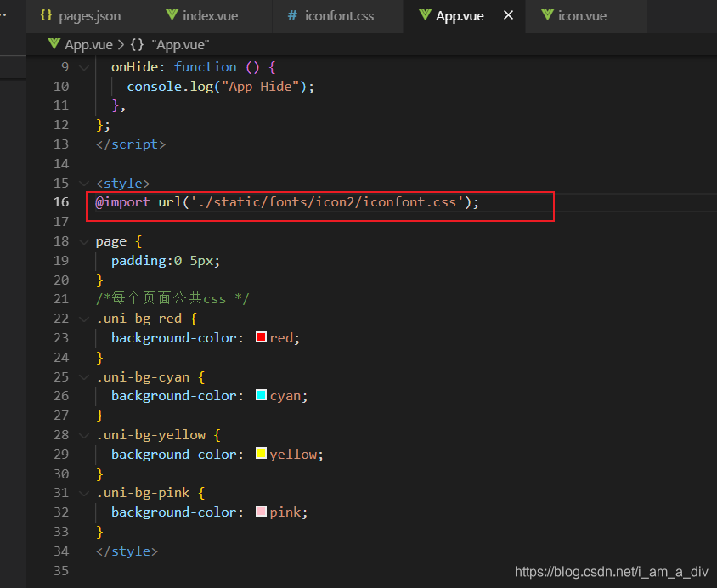The image size is (717, 588).
Task: Collapse the .uni-bg-cyan rule at line 25
Action: pos(84,377)
